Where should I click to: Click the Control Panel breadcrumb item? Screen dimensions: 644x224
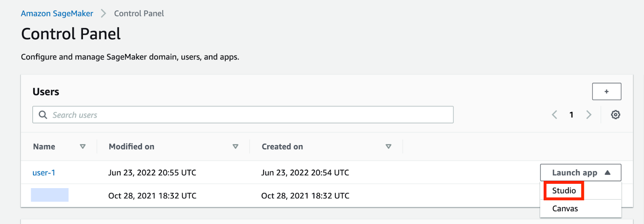pyautogui.click(x=139, y=13)
